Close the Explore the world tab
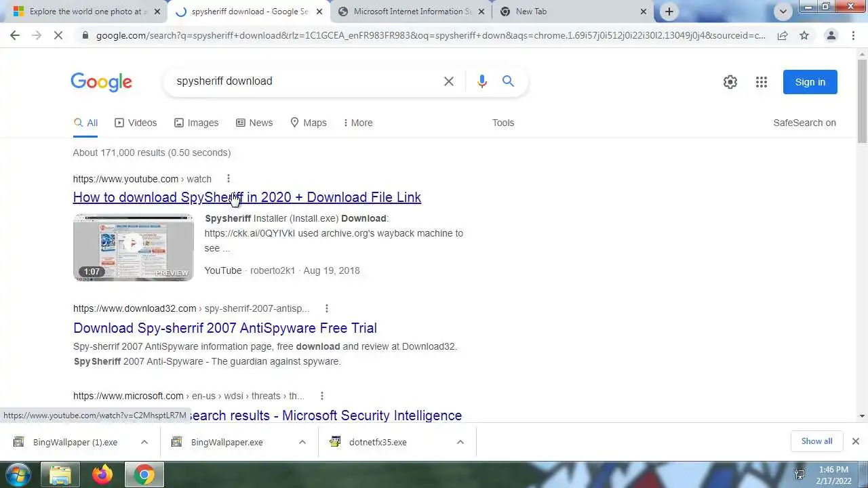The width and height of the screenshot is (868, 488). pyautogui.click(x=157, y=12)
